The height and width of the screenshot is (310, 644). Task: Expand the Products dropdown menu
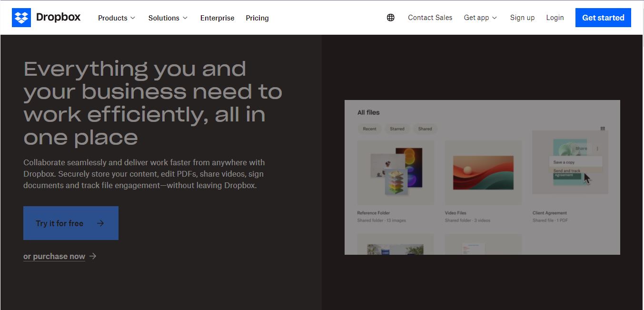117,18
